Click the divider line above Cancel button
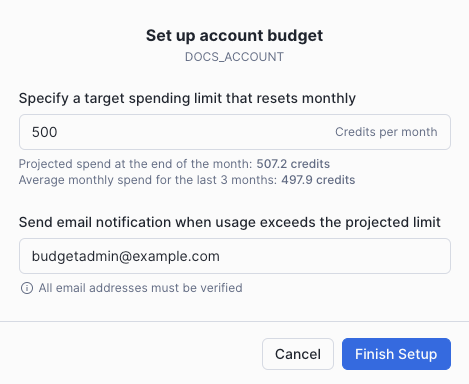The image size is (469, 384). (x=234, y=322)
